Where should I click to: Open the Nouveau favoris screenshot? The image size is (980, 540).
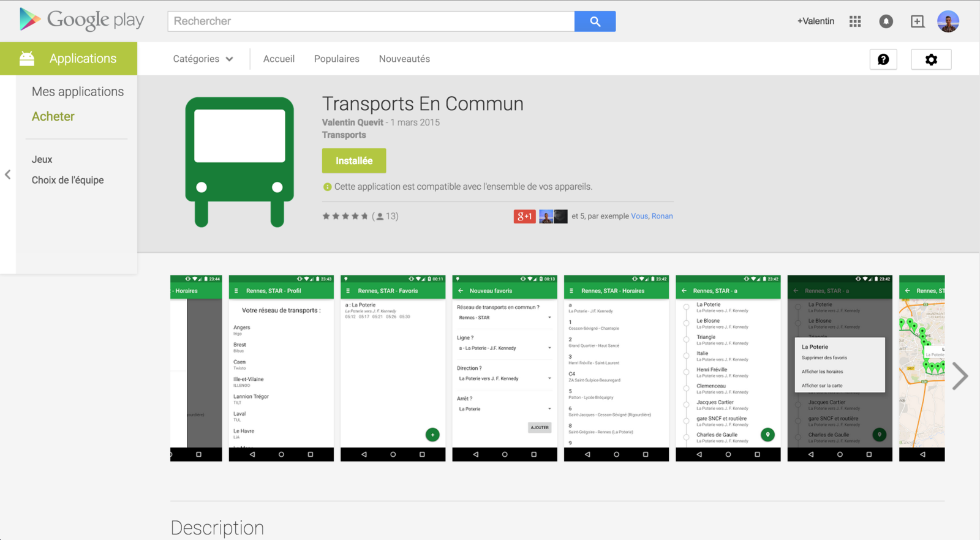tap(505, 368)
